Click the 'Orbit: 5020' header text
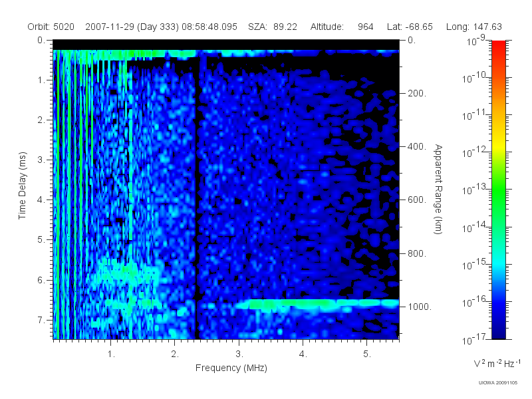Image resolution: width=532 pixels, height=399 pixels. coord(51,27)
